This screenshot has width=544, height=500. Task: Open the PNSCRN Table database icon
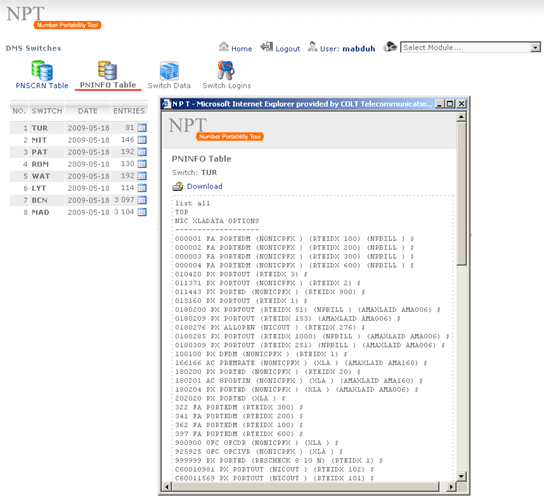(42, 70)
